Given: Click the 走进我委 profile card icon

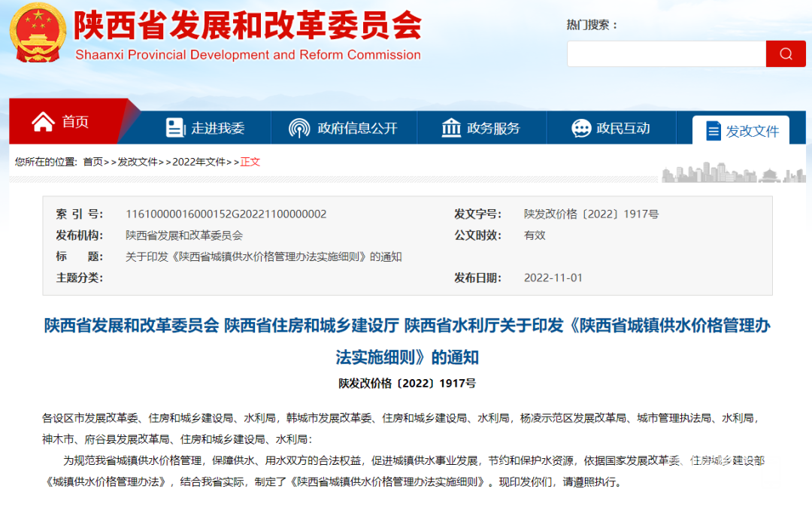Looking at the screenshot, I should click(174, 128).
